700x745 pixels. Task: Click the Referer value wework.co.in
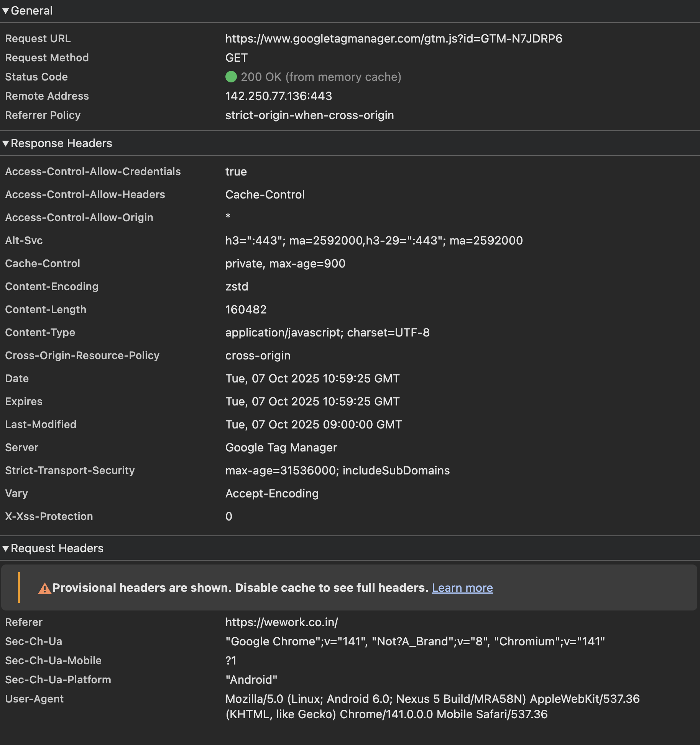(x=281, y=622)
